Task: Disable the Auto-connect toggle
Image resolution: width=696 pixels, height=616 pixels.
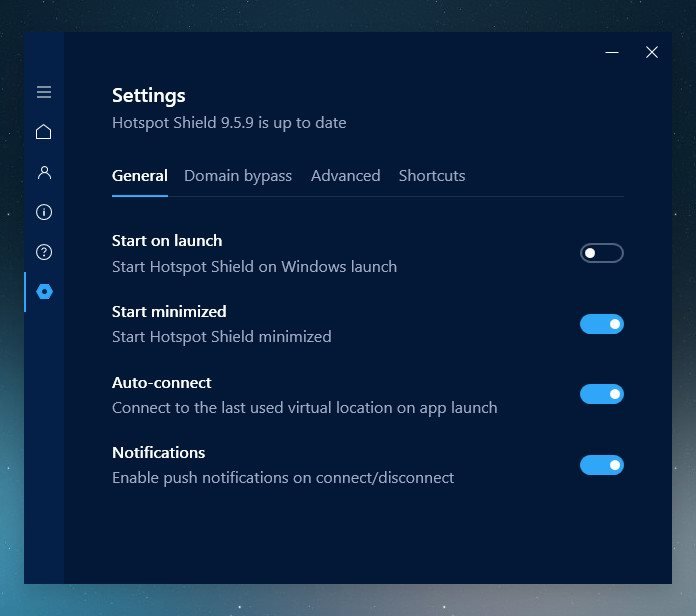Action: click(x=602, y=394)
